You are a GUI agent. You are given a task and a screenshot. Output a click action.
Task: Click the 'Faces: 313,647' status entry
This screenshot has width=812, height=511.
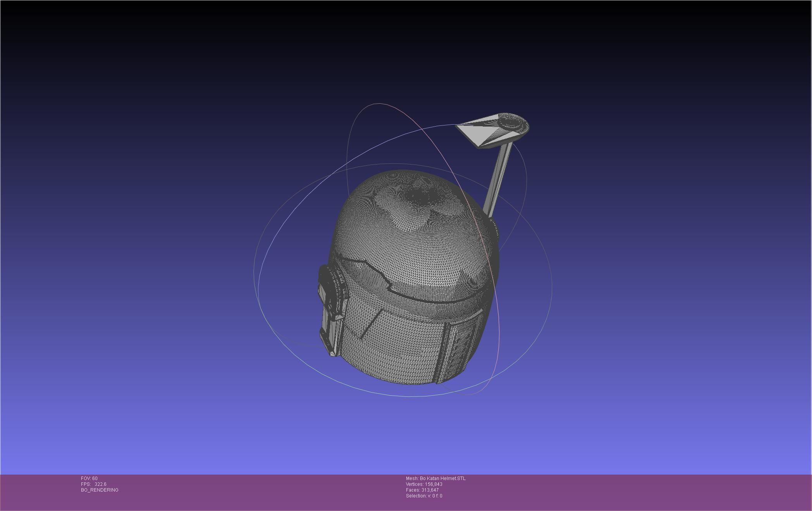click(422, 490)
